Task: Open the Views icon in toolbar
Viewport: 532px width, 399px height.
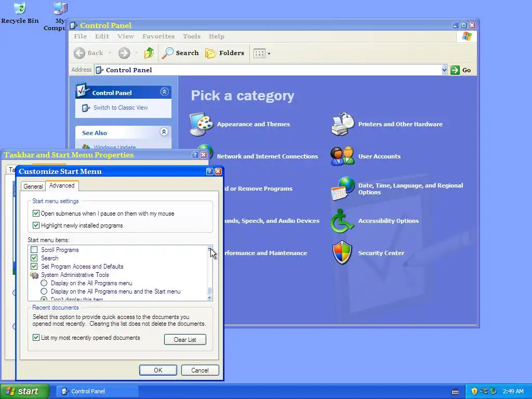Action: point(259,54)
